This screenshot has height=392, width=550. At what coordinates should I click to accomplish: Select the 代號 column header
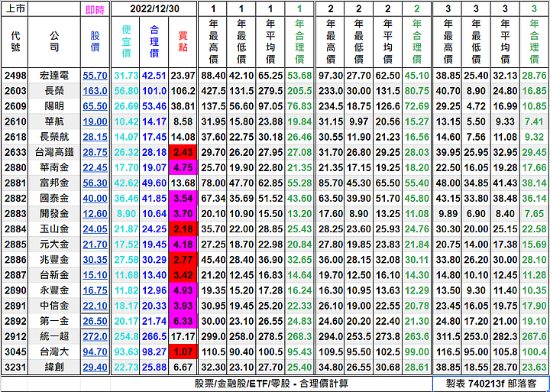(15, 42)
